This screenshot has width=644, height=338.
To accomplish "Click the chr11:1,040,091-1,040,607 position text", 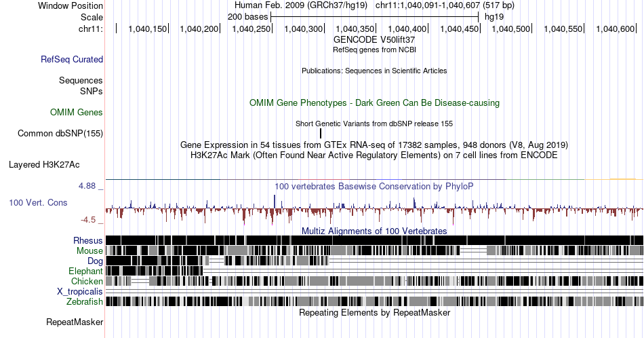I will 445,5.
